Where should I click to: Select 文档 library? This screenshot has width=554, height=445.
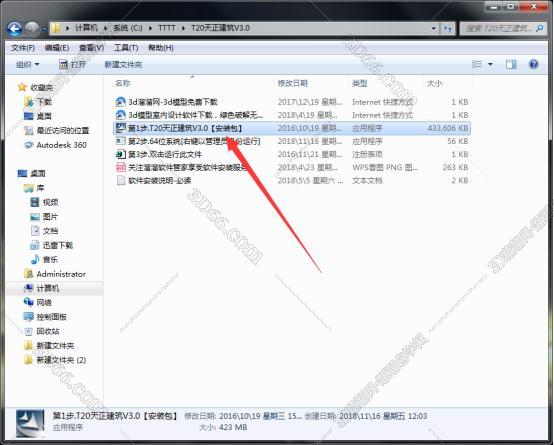[x=50, y=231]
